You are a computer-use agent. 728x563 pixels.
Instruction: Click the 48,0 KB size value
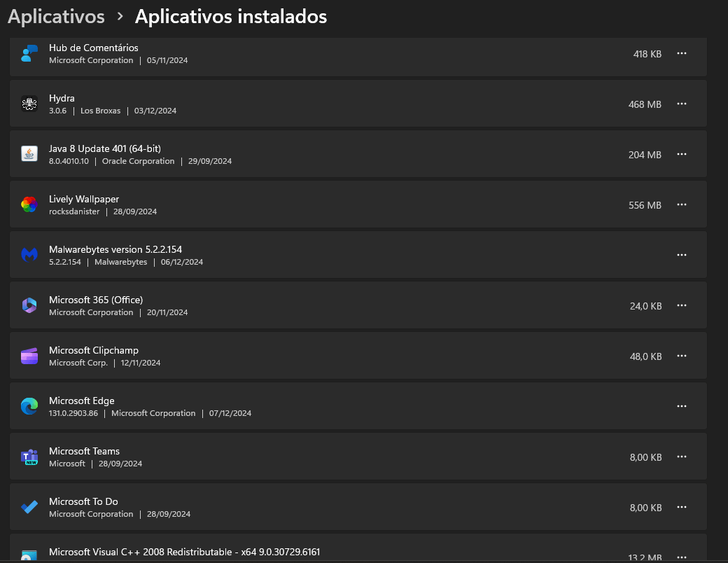(646, 356)
